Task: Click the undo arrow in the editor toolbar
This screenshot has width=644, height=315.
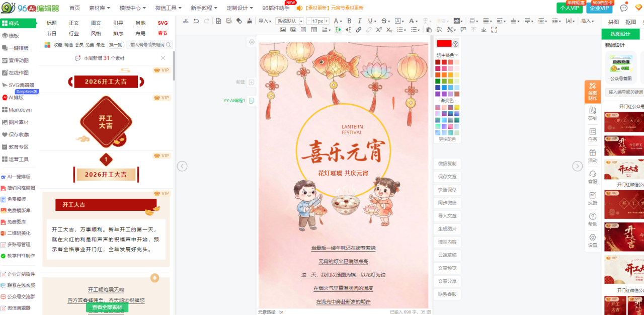Action: point(196,21)
